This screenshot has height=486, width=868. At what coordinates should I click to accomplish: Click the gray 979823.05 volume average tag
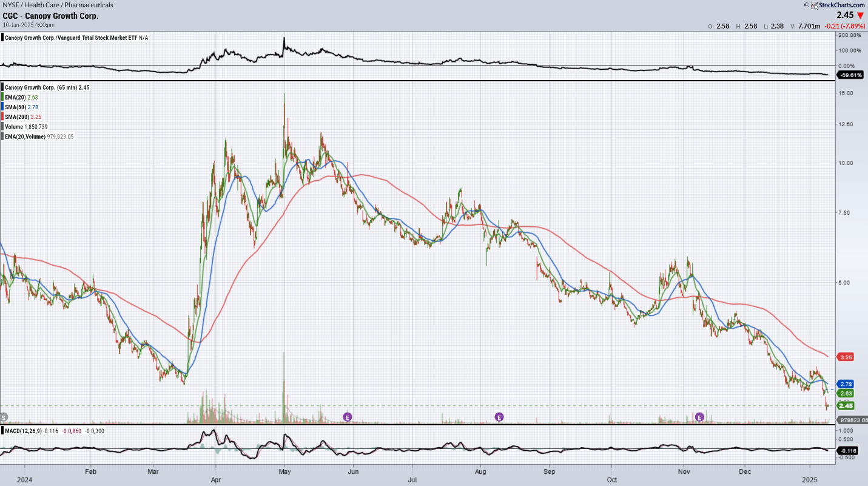(852, 420)
